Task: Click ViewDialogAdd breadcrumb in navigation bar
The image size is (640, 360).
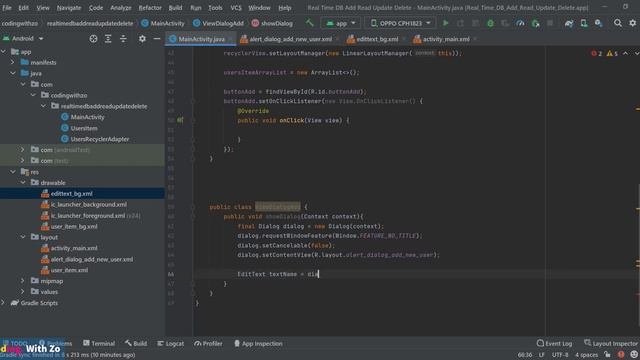Action: pos(218,23)
